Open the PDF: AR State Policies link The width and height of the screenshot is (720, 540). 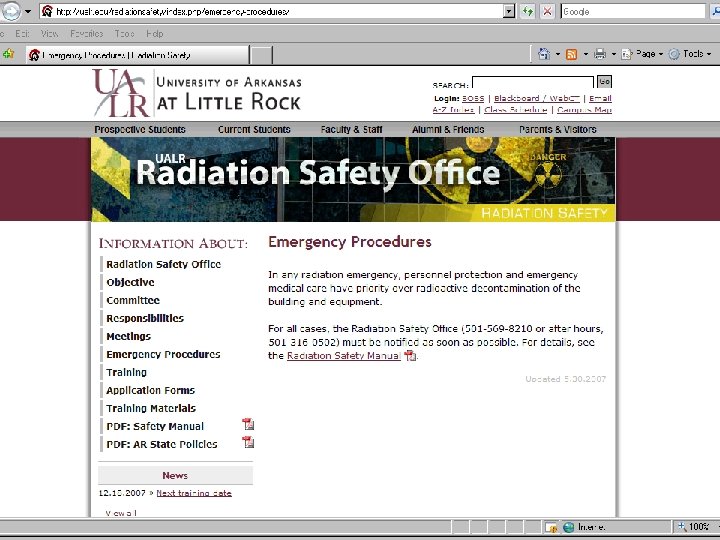click(x=162, y=444)
